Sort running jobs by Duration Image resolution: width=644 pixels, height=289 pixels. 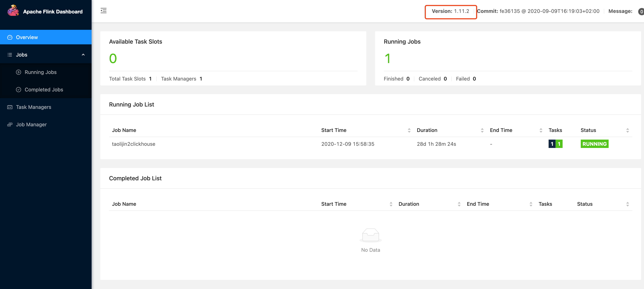482,130
